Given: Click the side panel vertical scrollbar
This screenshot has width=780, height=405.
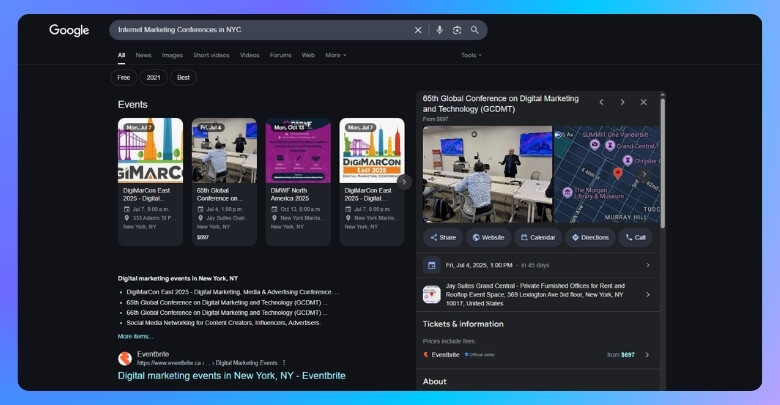Looking at the screenshot, I should (663, 163).
